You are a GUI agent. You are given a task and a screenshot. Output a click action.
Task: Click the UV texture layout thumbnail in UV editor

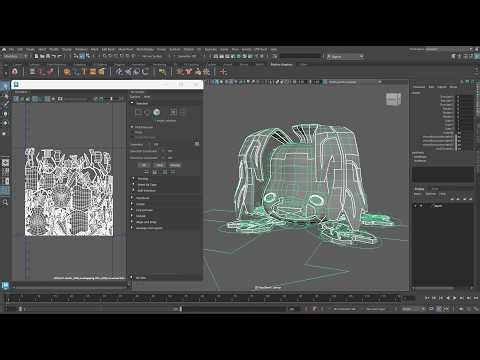(x=69, y=192)
